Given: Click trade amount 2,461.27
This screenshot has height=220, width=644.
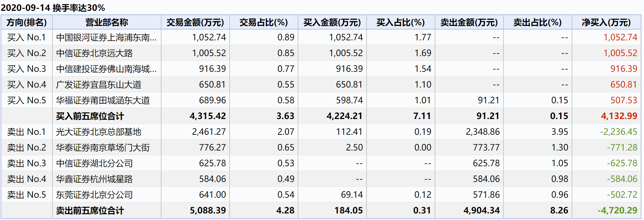Looking at the screenshot, I should point(209,132).
